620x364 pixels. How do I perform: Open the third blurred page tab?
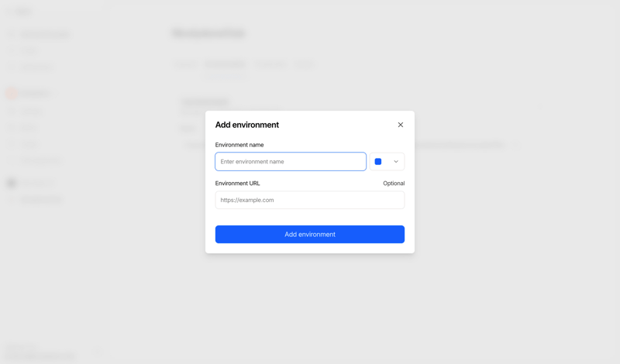click(271, 64)
